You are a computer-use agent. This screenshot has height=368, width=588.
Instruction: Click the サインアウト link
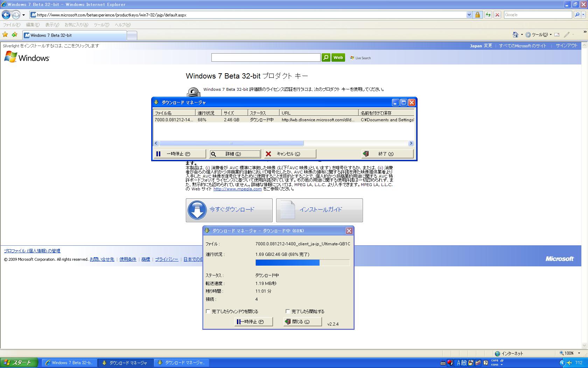coord(567,46)
